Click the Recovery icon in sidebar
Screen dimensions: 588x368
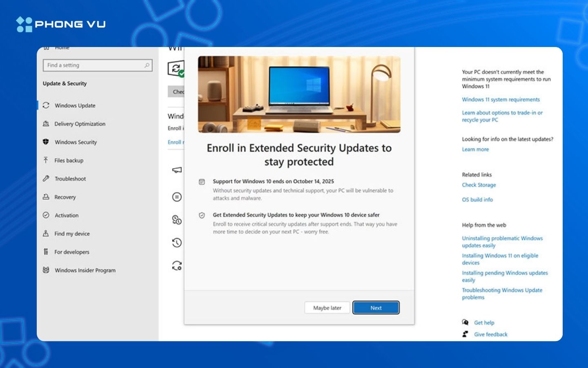click(x=46, y=197)
